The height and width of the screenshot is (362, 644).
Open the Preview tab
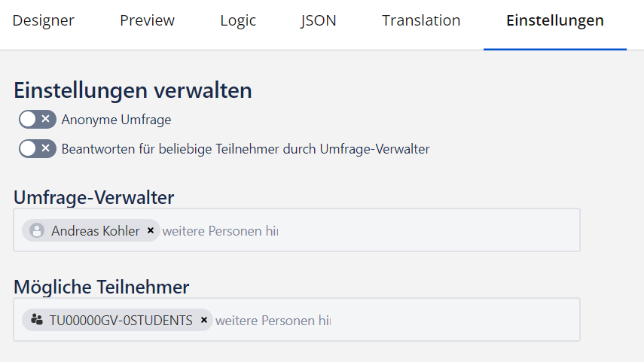147,20
